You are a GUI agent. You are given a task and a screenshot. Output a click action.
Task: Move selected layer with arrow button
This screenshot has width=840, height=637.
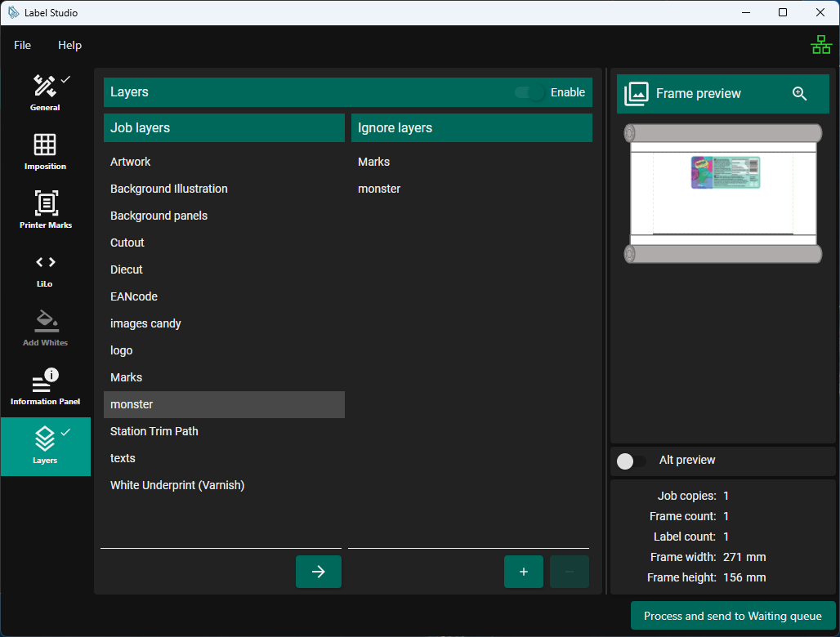click(x=318, y=572)
